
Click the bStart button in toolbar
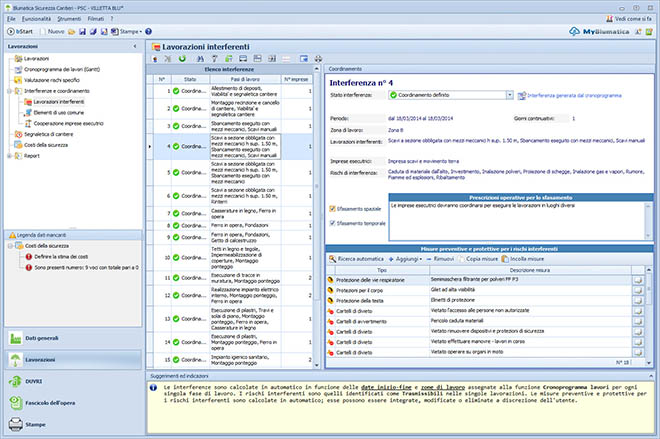[x=20, y=33]
